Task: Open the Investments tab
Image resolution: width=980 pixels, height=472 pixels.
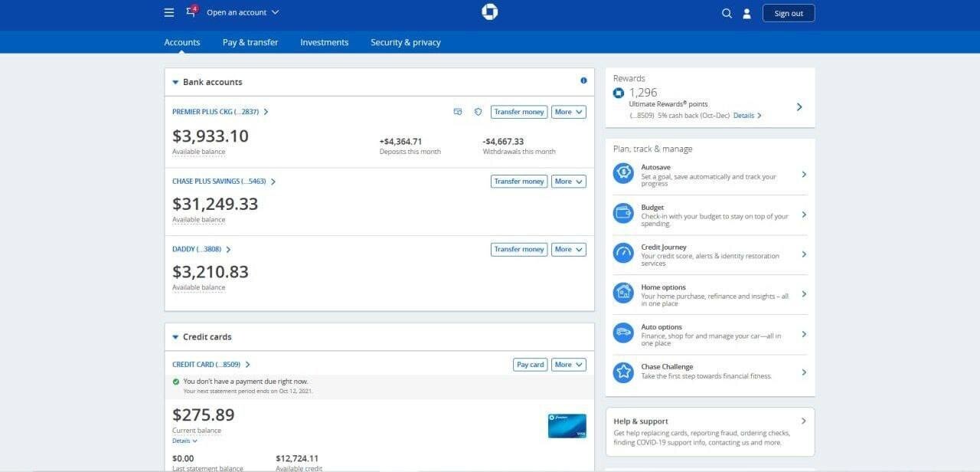Action: [325, 42]
